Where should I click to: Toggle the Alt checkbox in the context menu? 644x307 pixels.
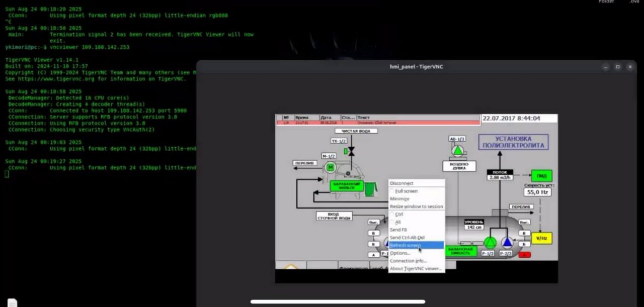click(392, 222)
